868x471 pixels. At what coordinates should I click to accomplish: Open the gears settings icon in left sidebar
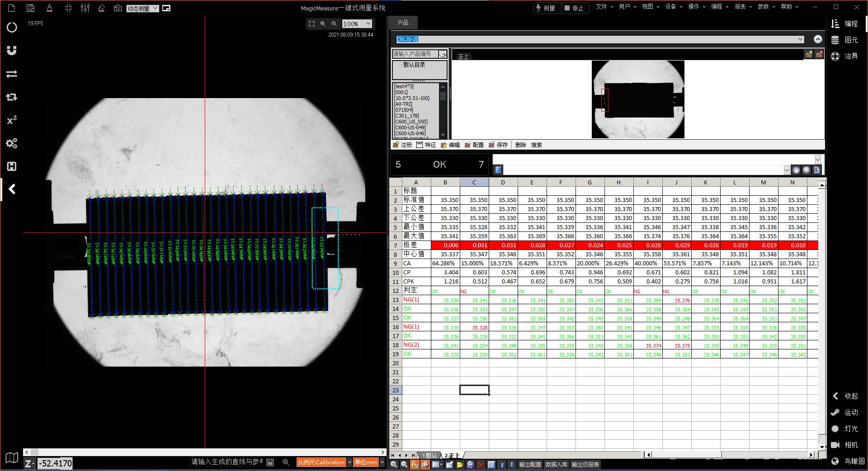(x=12, y=143)
